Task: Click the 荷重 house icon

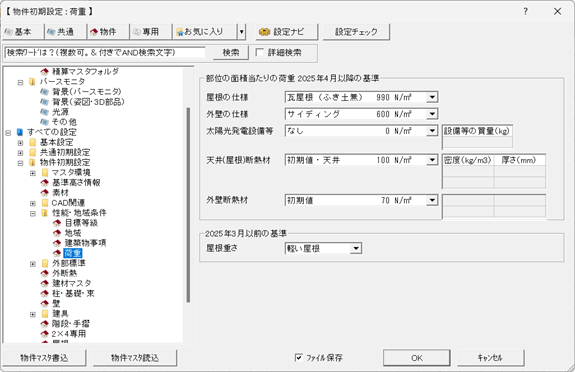Action: pyautogui.click(x=57, y=253)
